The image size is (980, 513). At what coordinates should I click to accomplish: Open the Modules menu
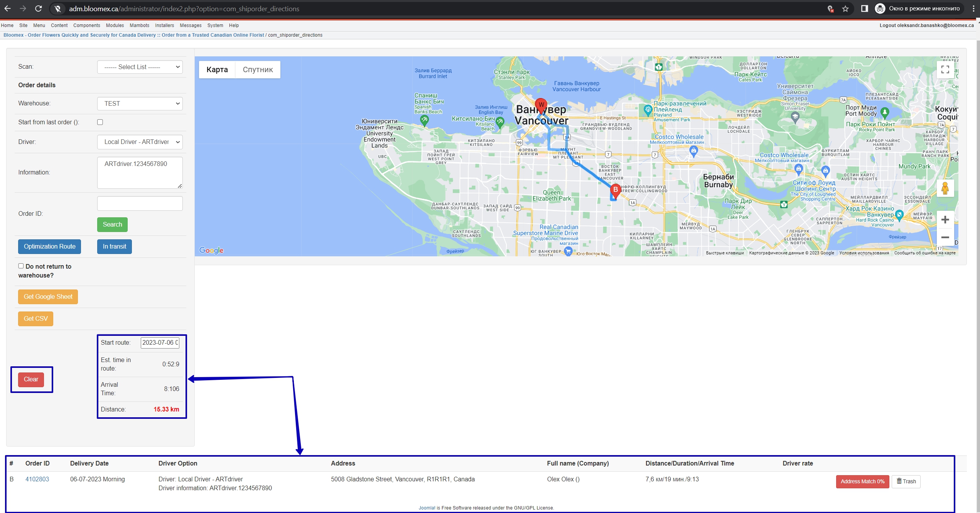(115, 25)
